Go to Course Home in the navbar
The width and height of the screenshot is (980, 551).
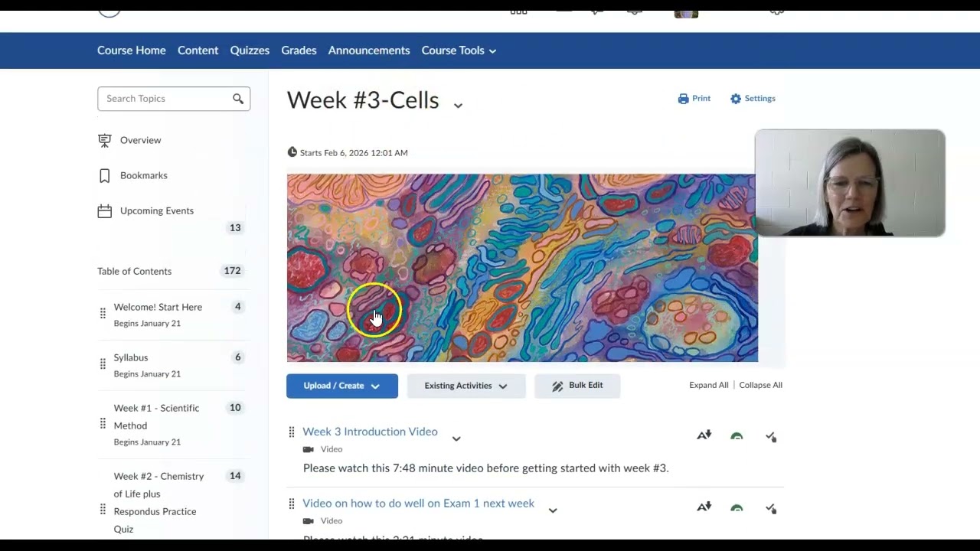pyautogui.click(x=132, y=51)
